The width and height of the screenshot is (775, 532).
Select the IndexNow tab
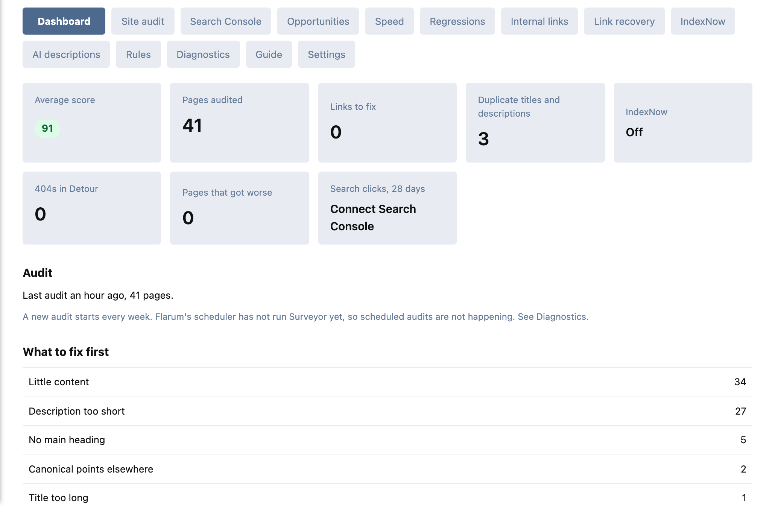click(703, 21)
